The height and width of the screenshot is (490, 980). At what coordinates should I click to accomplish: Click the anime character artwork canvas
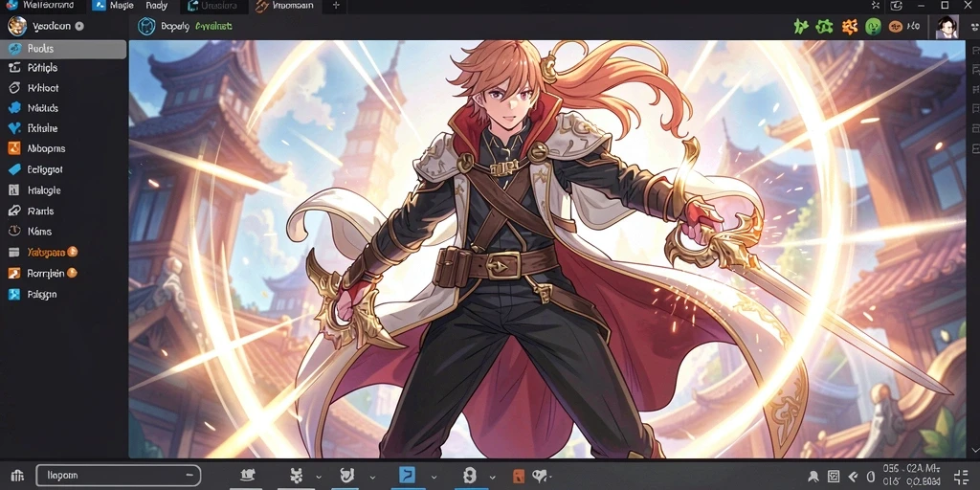pyautogui.click(x=546, y=249)
